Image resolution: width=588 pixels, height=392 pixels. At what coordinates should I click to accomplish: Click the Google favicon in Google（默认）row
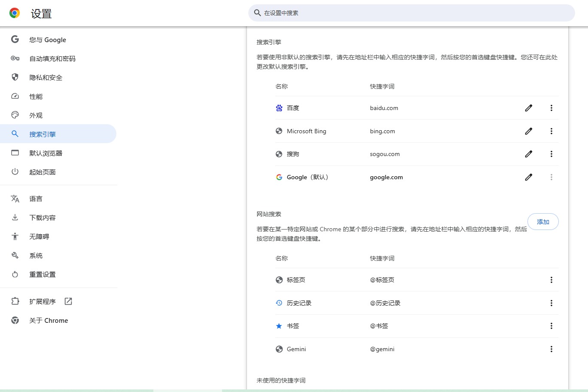pyautogui.click(x=279, y=177)
